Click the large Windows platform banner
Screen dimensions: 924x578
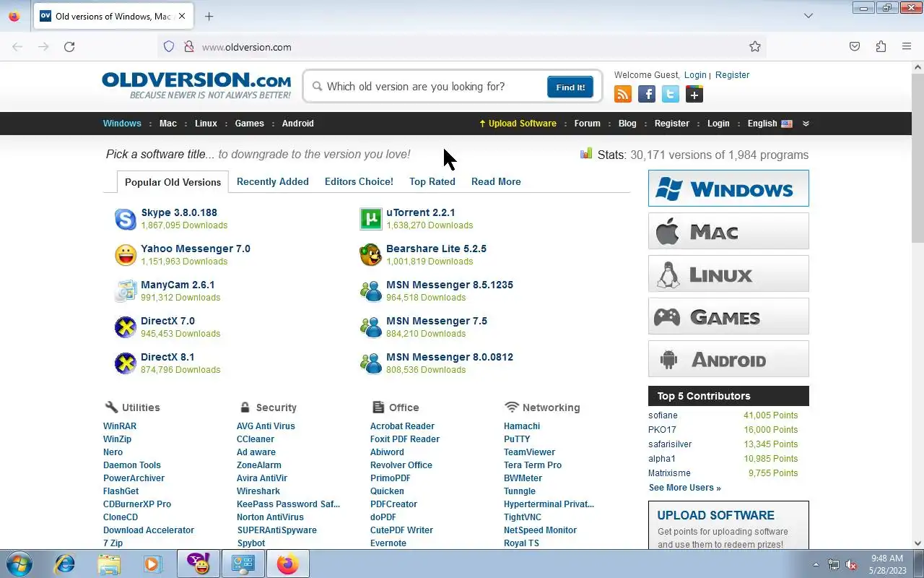point(728,188)
